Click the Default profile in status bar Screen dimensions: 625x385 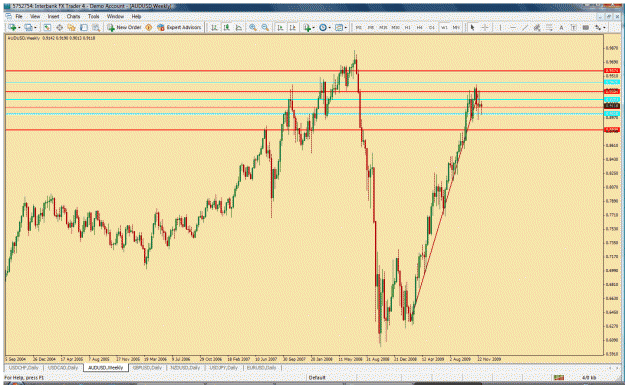(x=317, y=377)
